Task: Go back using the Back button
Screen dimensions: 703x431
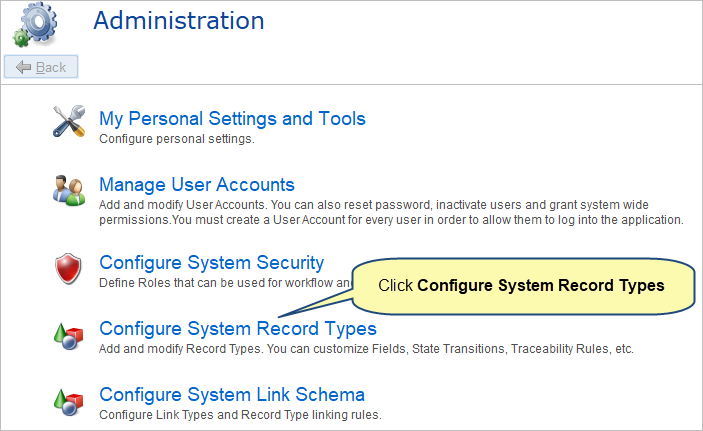Action: coord(41,67)
